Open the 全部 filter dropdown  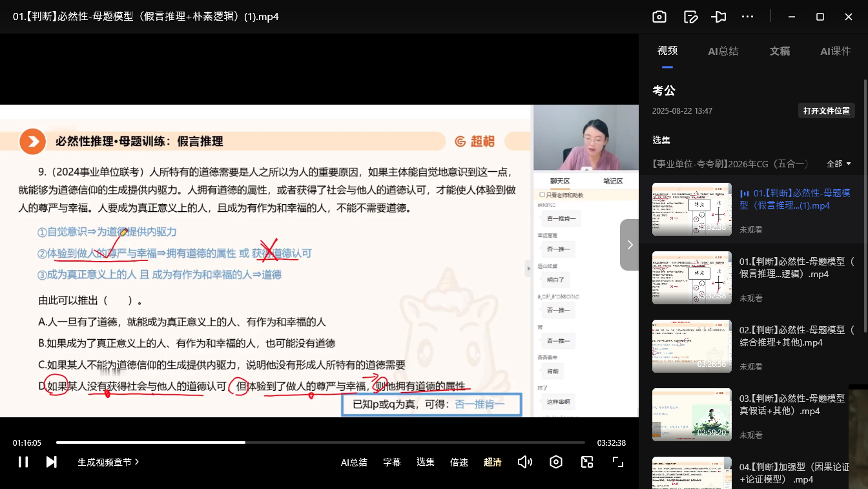(x=839, y=164)
